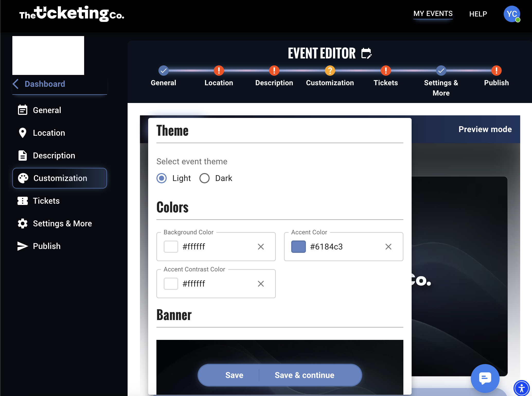532x396 pixels.
Task: Select the Dark theme radio button
Action: click(x=205, y=178)
